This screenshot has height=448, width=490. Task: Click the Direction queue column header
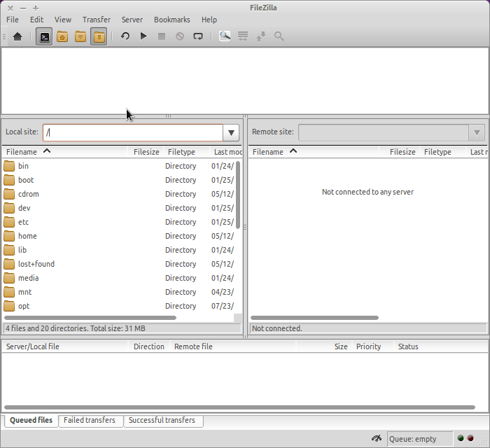pyautogui.click(x=148, y=346)
